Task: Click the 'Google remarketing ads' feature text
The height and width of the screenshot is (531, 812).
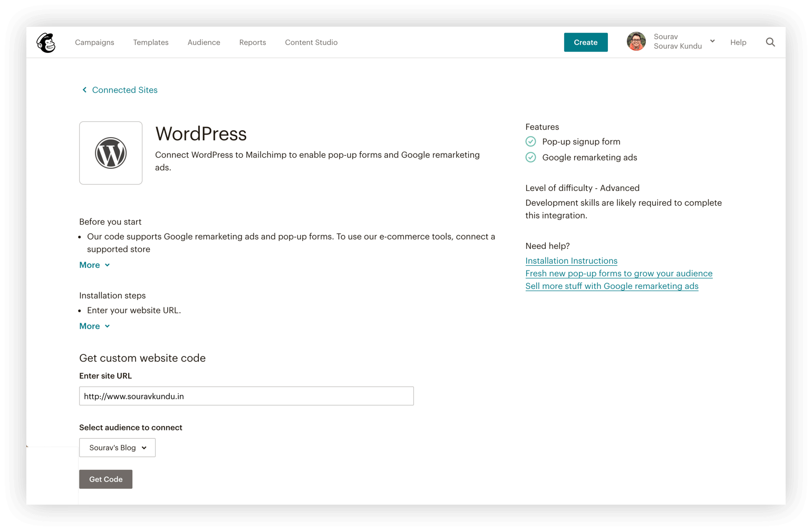Action: point(589,157)
